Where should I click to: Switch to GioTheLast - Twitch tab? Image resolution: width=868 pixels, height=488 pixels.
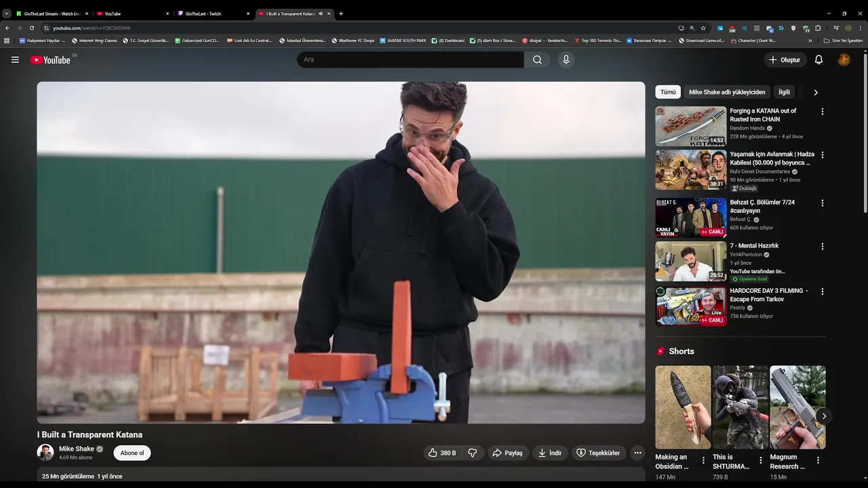tap(213, 14)
